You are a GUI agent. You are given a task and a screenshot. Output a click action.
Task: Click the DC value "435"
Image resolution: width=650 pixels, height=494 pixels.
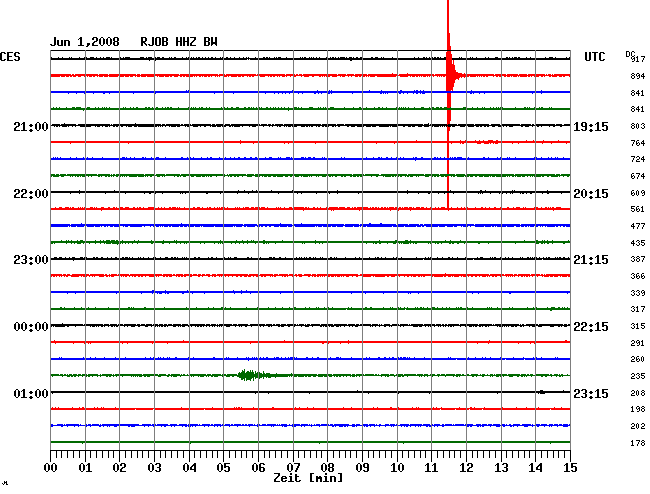(x=638, y=243)
